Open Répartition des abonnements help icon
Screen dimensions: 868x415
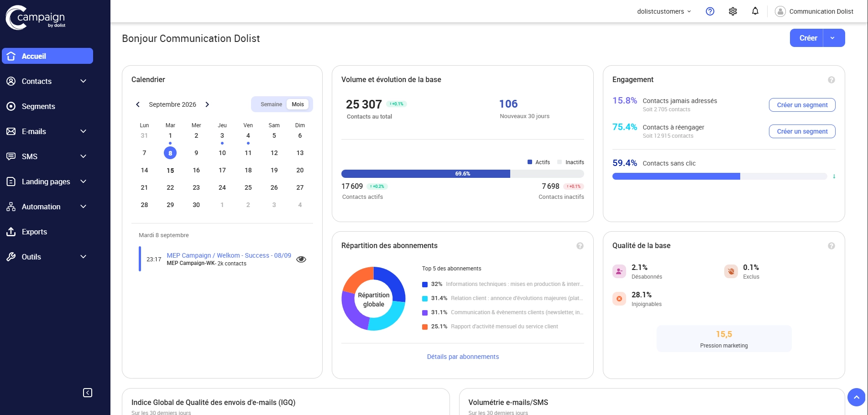[580, 246]
